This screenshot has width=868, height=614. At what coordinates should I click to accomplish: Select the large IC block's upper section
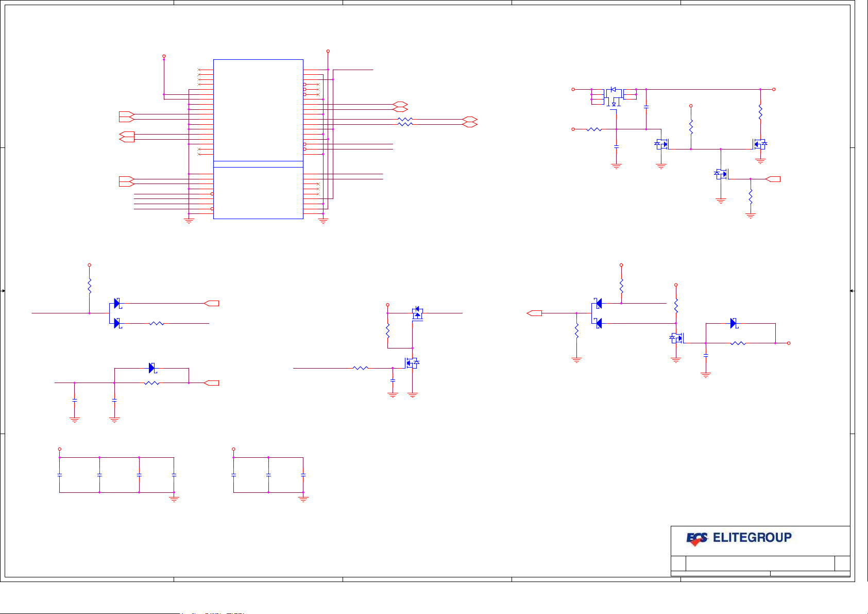[258, 110]
